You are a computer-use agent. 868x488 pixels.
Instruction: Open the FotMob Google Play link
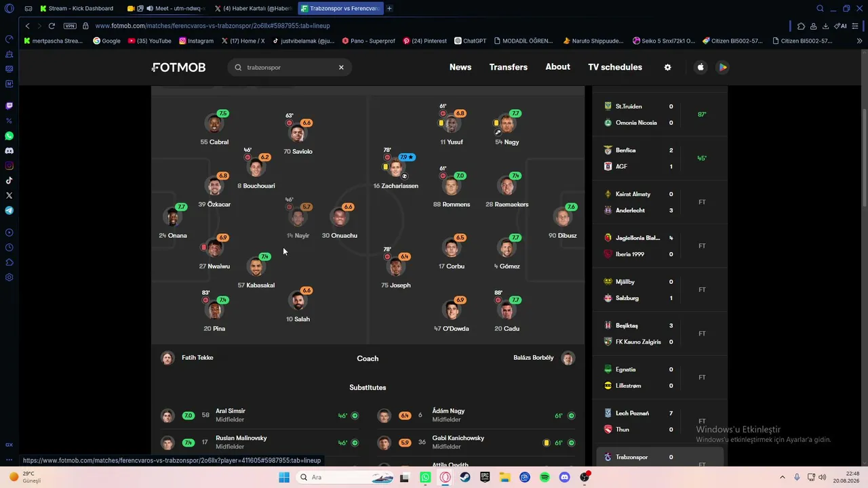tap(723, 67)
